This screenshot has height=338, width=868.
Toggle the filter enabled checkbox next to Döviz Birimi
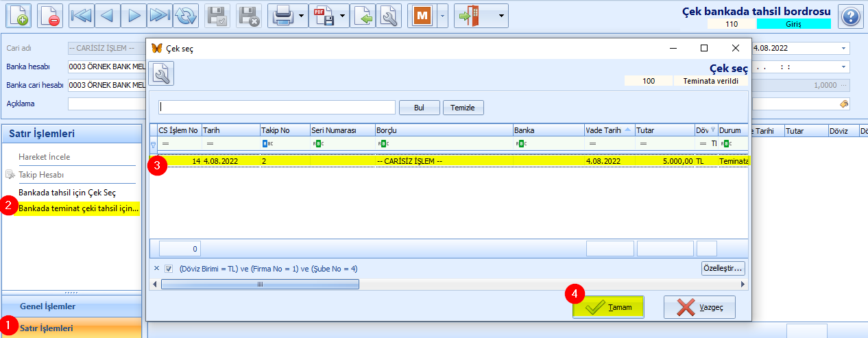pyautogui.click(x=169, y=269)
